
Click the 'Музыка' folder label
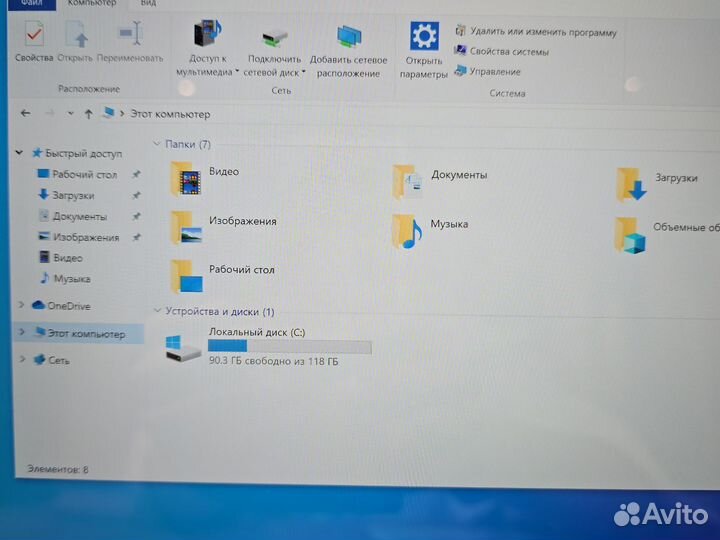449,224
